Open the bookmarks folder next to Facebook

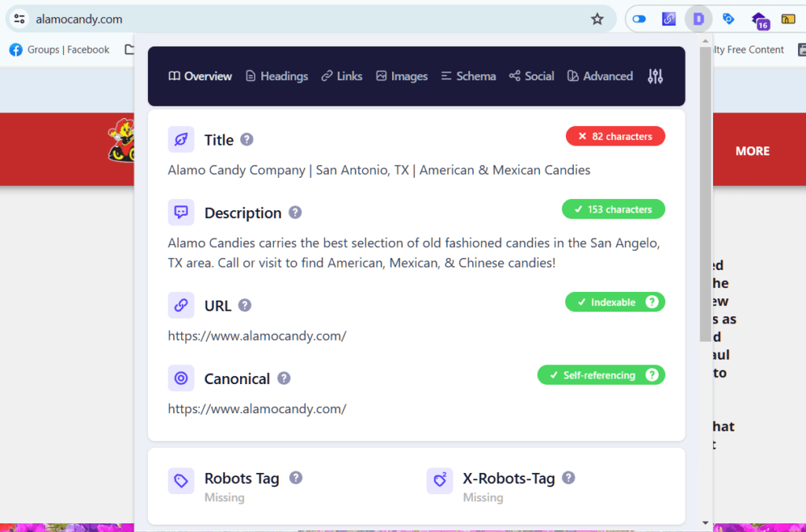coord(130,50)
